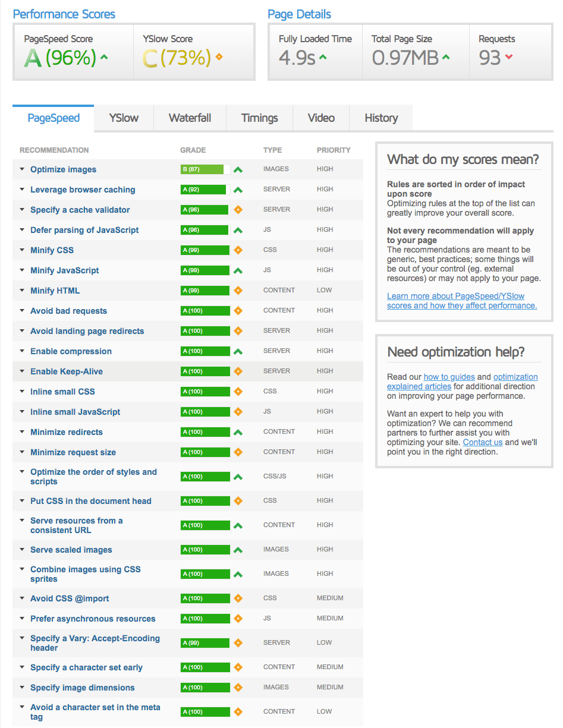Click orange diamond icon in Avoid bad requests row
Viewport: 563px width, 728px height.
click(238, 311)
